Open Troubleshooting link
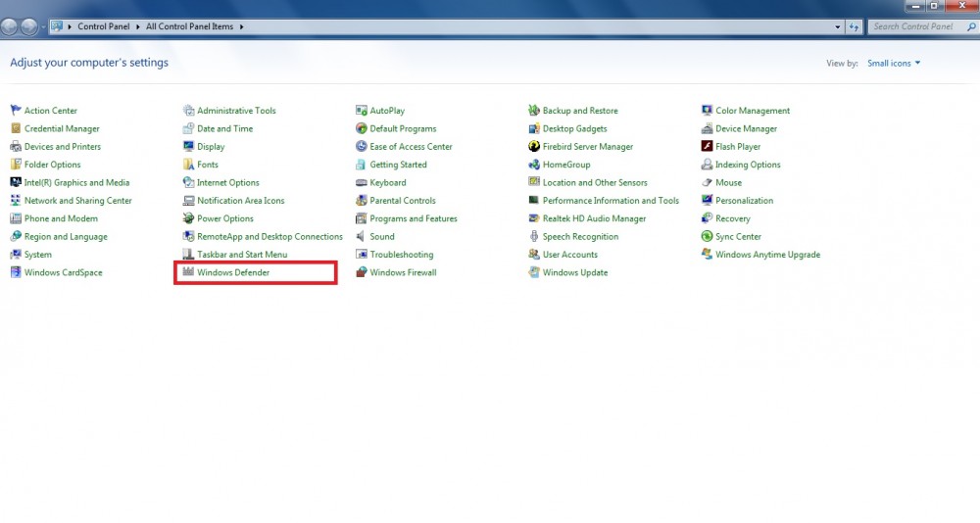 point(401,255)
